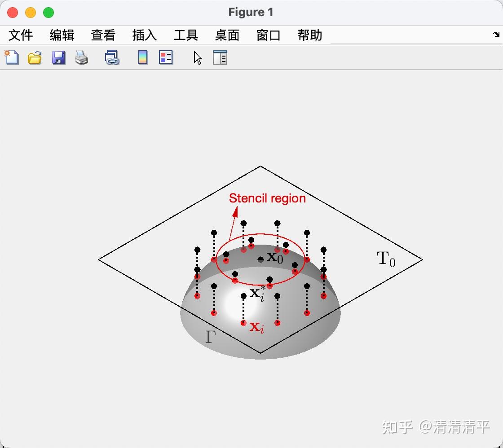Open the 工具 menu
503x448 pixels.
[x=185, y=35]
